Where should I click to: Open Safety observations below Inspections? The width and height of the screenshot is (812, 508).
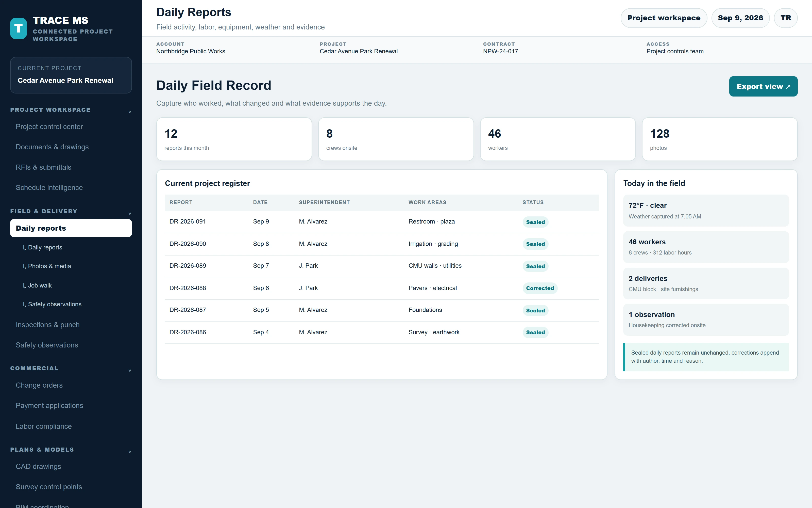pyautogui.click(x=71, y=345)
